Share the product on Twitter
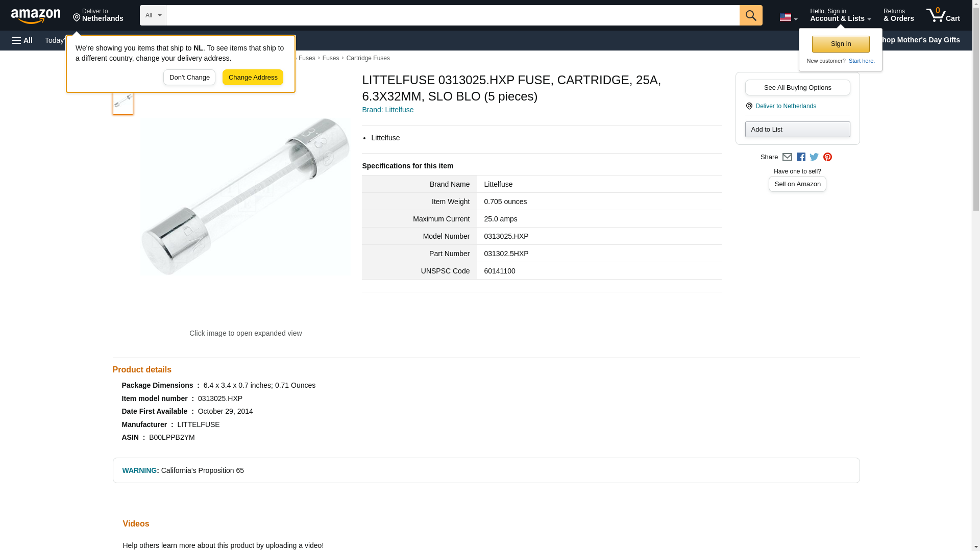This screenshot has height=551, width=980. pyautogui.click(x=814, y=157)
